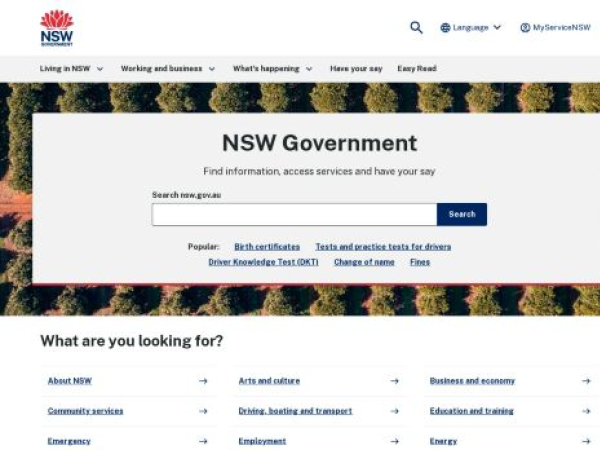Click the Language text label
This screenshot has height=450, width=600.
point(471,28)
